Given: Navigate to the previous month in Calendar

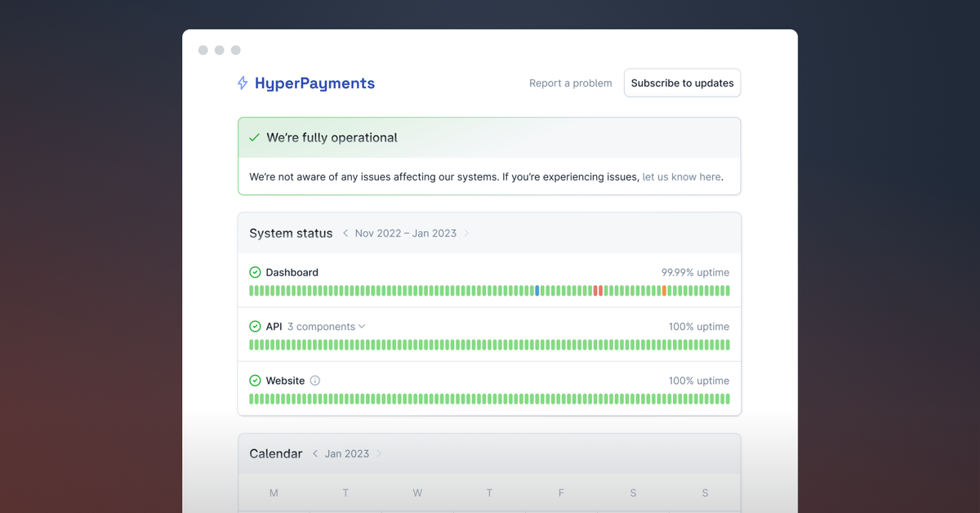Looking at the screenshot, I should coord(314,453).
